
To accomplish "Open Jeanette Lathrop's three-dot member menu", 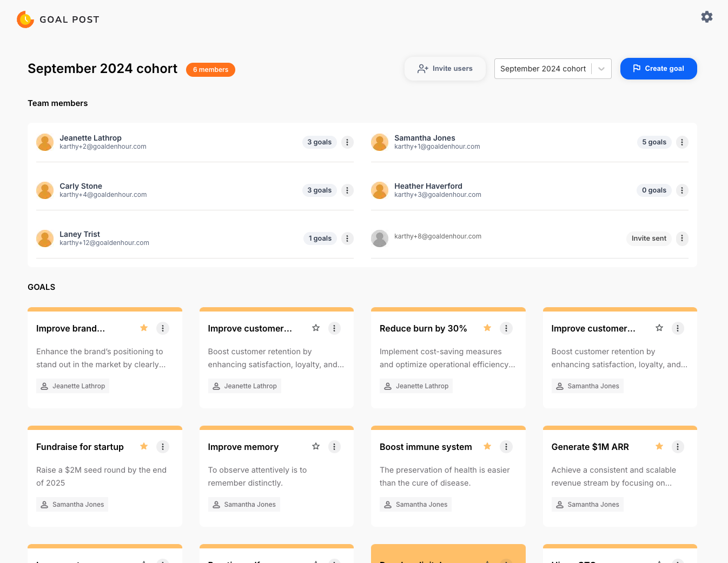I will coord(347,142).
